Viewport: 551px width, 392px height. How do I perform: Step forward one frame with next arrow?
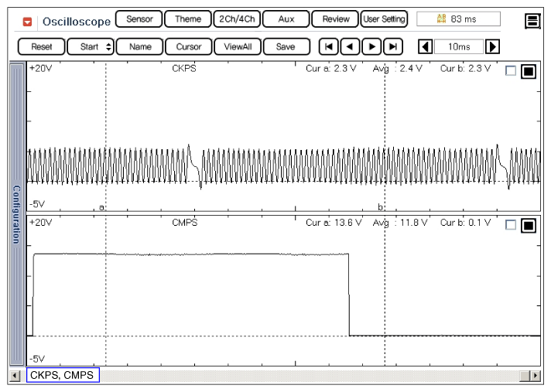pyautogui.click(x=372, y=46)
